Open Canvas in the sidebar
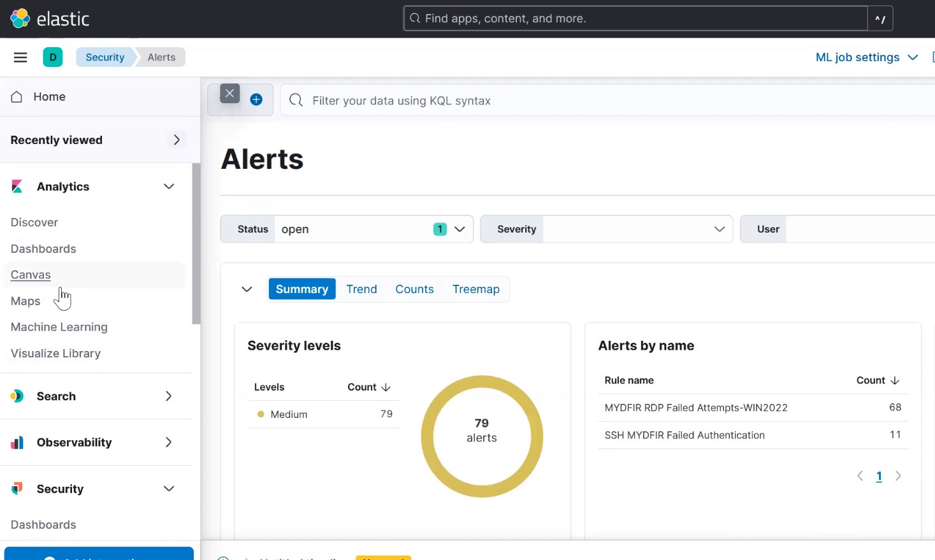Screen dimensions: 935x560 click(x=31, y=275)
